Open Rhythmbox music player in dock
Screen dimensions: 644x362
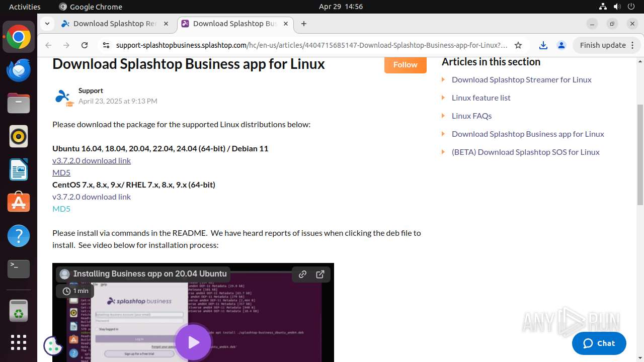pyautogui.click(x=19, y=136)
